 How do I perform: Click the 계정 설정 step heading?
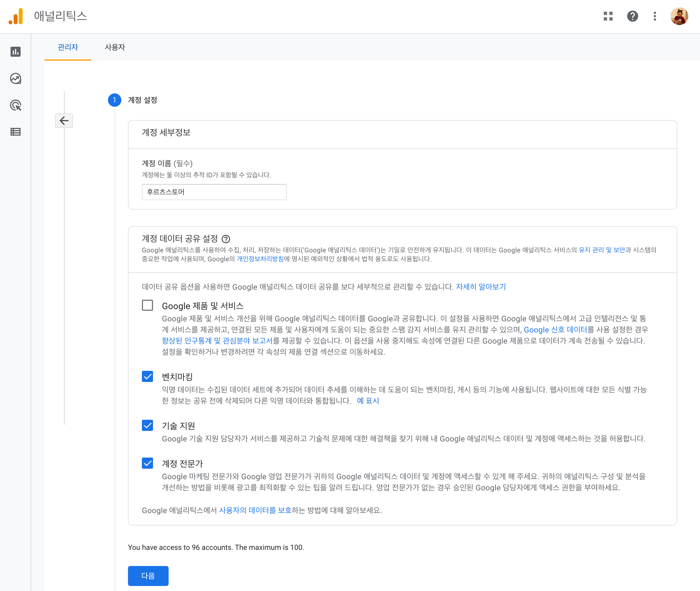(x=142, y=100)
